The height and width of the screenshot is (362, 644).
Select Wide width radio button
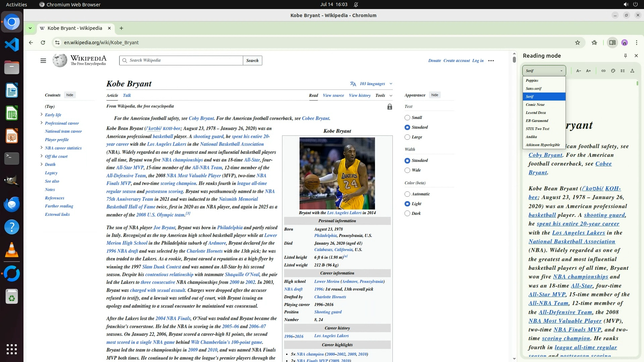pyautogui.click(x=407, y=170)
